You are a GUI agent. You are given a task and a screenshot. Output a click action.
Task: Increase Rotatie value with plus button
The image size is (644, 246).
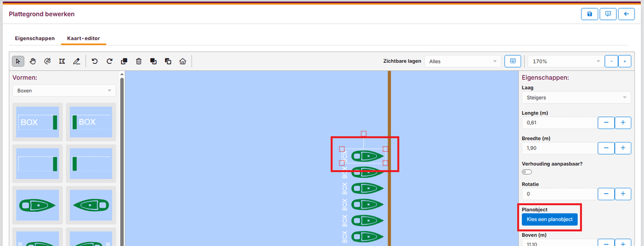point(623,194)
